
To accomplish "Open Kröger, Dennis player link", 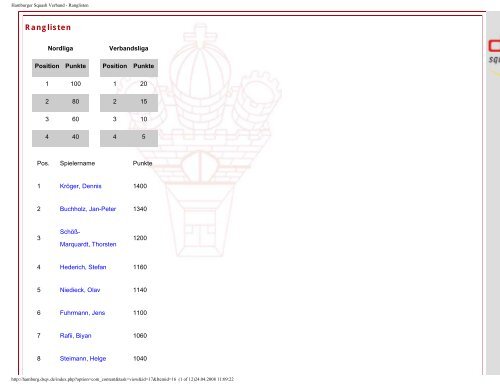I will pos(80,186).
